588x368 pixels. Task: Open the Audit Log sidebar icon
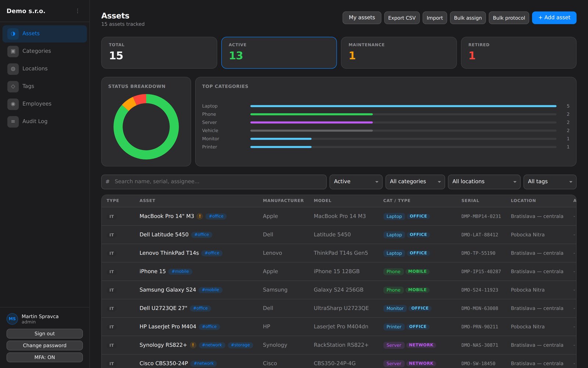coord(13,121)
